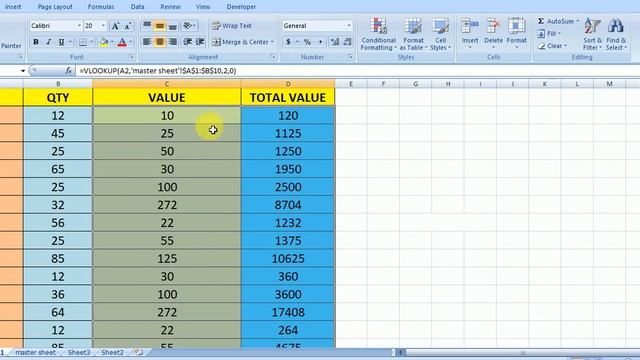The width and height of the screenshot is (640, 360).
Task: Click horizontal scrollbar left arrow
Action: [401, 352]
